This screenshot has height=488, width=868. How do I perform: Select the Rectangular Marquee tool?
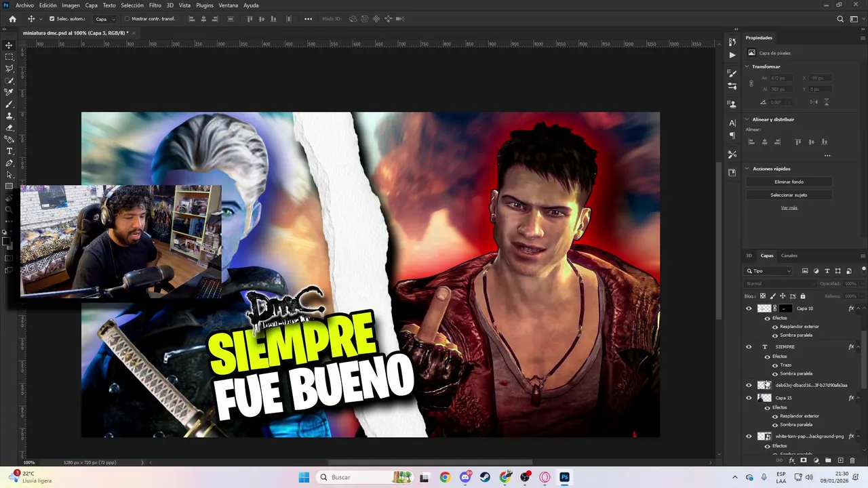tap(9, 57)
